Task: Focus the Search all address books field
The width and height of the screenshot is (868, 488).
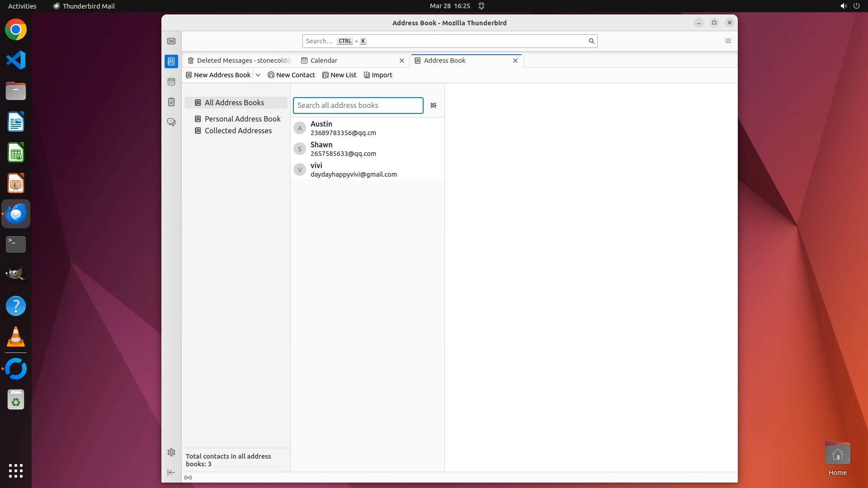Action: [358, 105]
